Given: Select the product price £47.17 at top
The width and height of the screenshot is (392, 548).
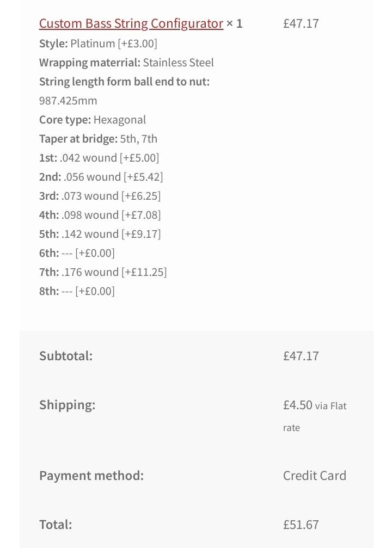Looking at the screenshot, I should point(301,24).
